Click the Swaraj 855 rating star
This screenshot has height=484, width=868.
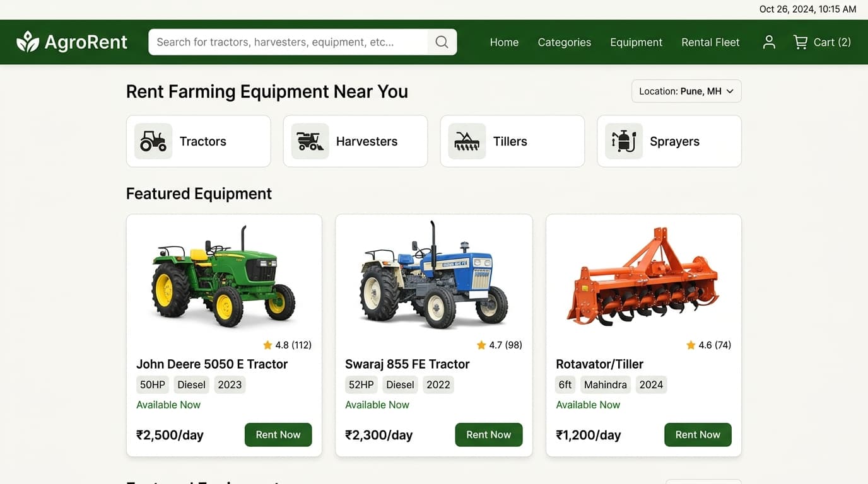pos(481,345)
